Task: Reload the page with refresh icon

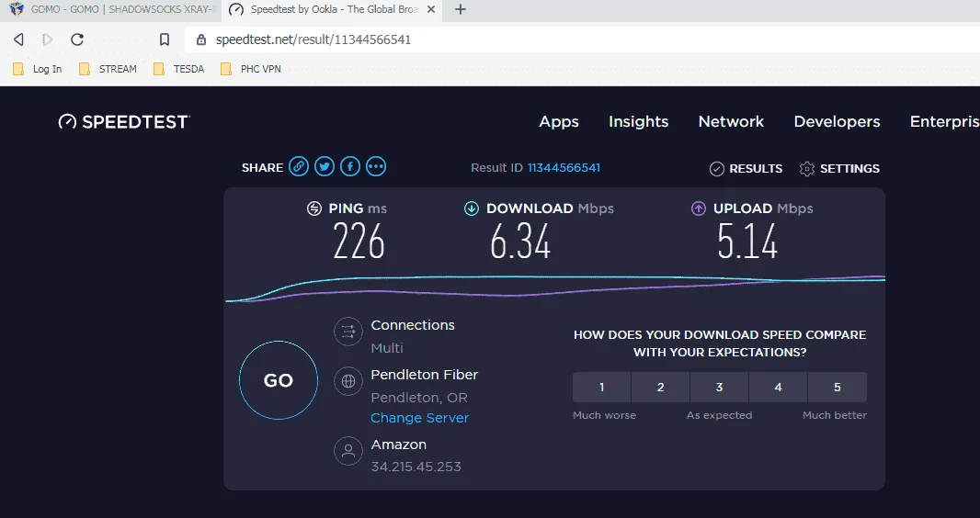Action: (x=77, y=39)
